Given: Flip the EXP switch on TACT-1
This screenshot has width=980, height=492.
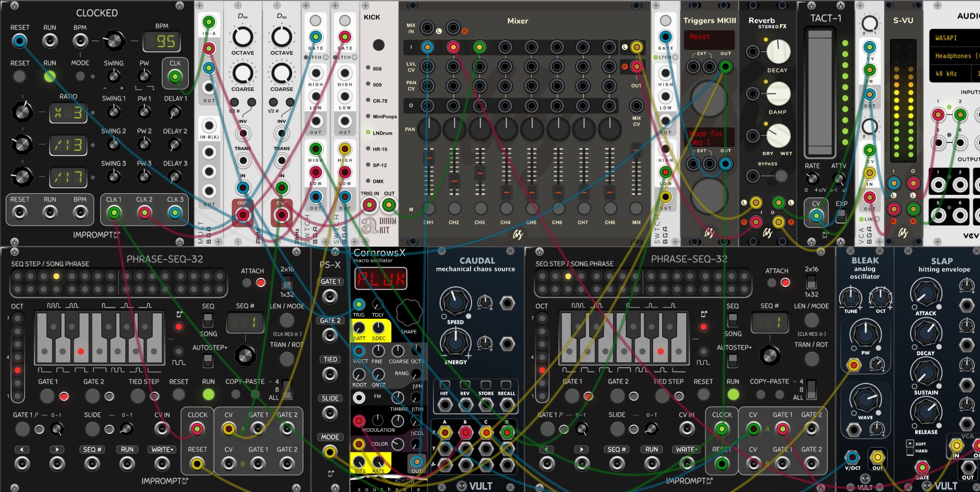Looking at the screenshot, I should point(841,216).
